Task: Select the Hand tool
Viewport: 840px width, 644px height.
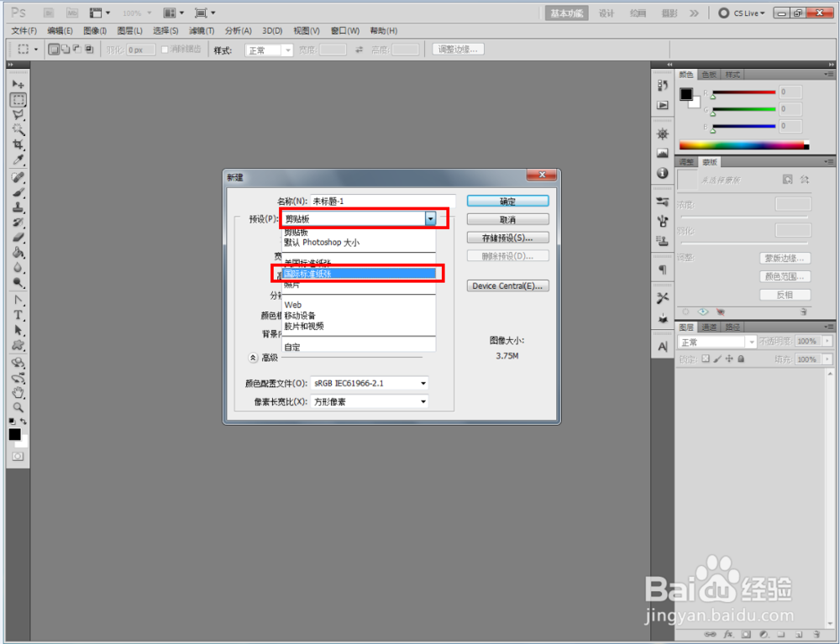Action: tap(18, 392)
